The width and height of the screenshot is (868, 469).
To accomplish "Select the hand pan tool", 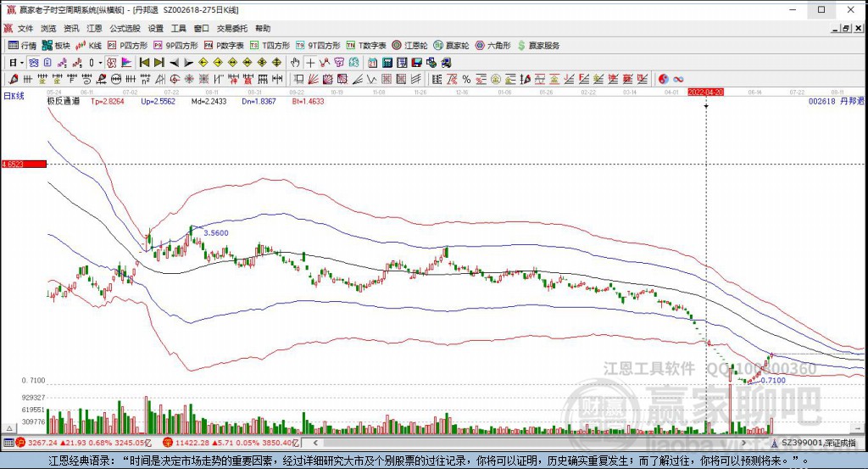I will click(295, 63).
